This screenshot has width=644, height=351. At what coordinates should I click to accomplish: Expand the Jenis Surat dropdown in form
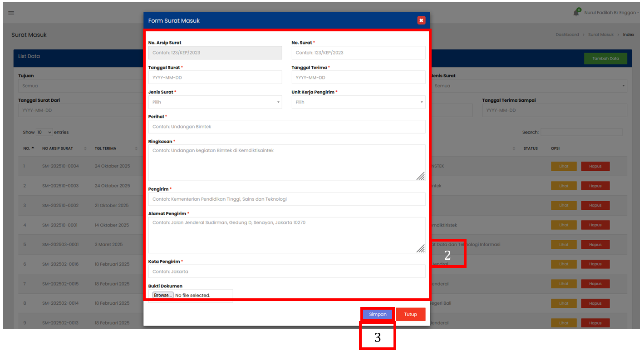215,102
